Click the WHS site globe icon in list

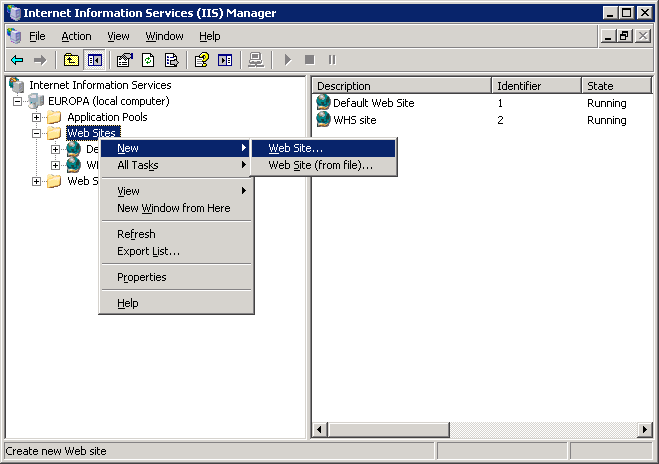(x=323, y=119)
